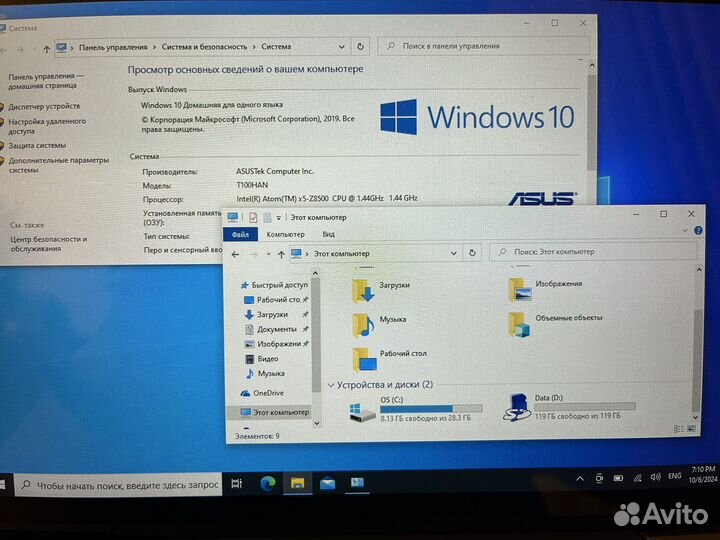Refresh the Этот компьютер folder view
The width and height of the screenshot is (720, 540).
(472, 253)
